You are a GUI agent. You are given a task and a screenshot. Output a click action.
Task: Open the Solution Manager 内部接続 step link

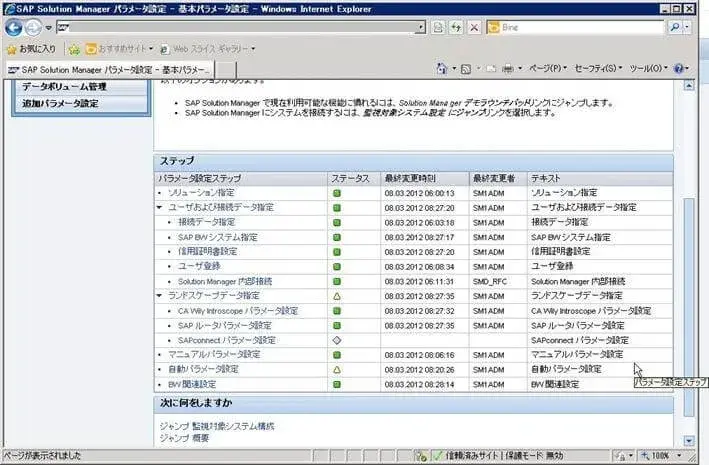pyautogui.click(x=225, y=281)
